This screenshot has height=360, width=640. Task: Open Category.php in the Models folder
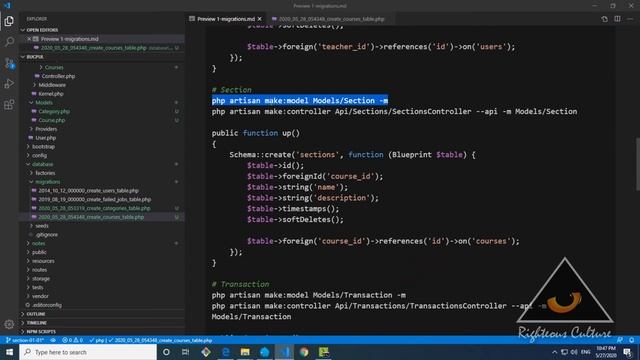[54, 111]
